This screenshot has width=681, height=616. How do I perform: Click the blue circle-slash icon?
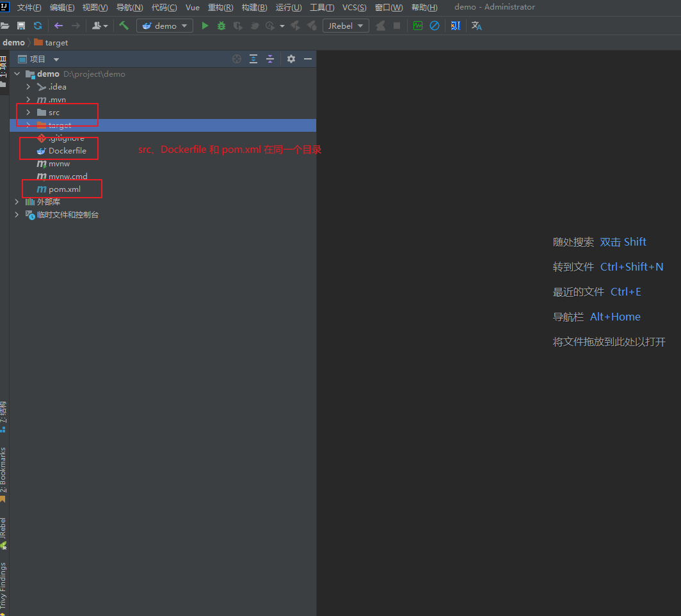(435, 26)
